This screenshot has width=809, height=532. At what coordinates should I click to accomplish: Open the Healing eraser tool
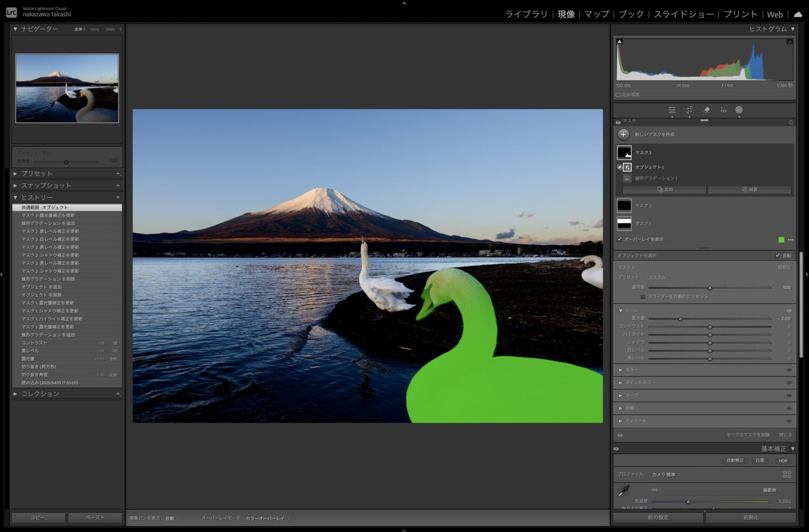coord(707,110)
